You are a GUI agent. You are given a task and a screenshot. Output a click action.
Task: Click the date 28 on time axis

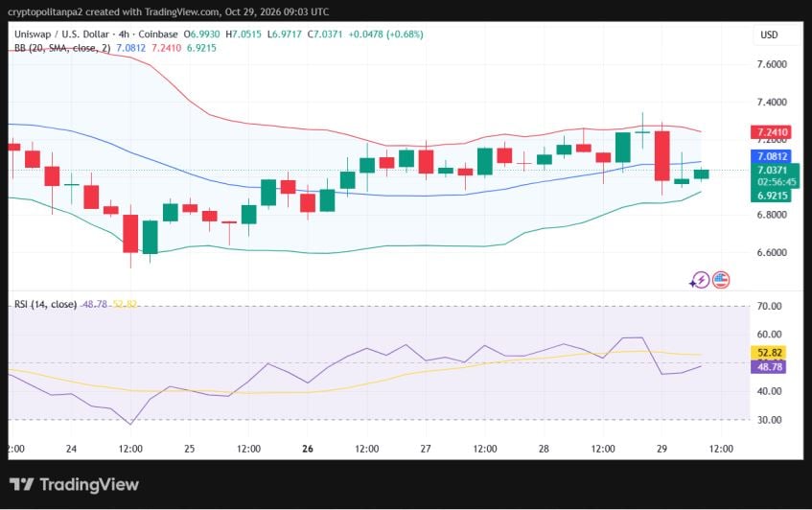[544, 449]
